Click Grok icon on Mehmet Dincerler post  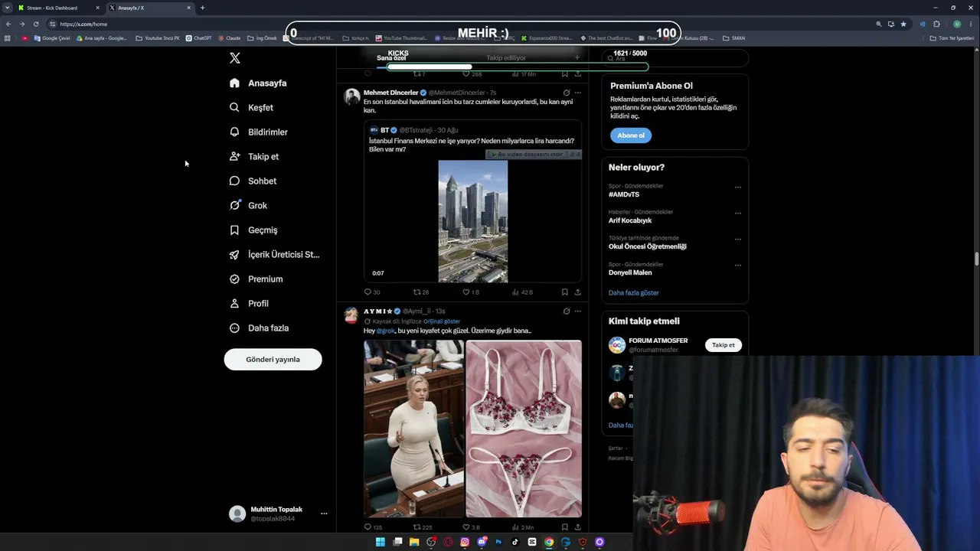coord(567,93)
